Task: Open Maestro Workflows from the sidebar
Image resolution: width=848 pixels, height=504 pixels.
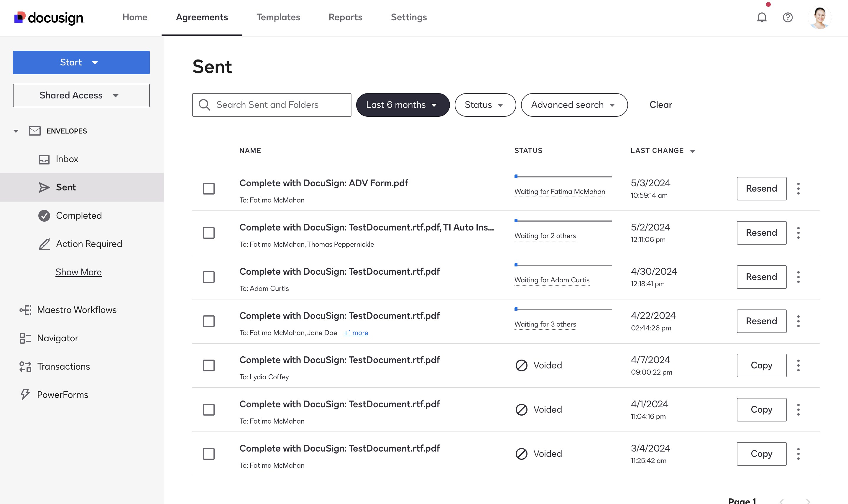Action: [x=76, y=309]
